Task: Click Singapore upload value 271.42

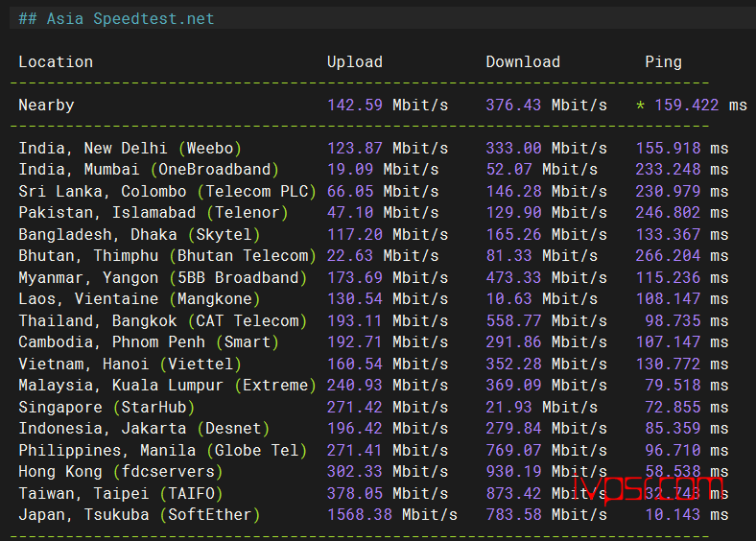Action: pos(355,408)
